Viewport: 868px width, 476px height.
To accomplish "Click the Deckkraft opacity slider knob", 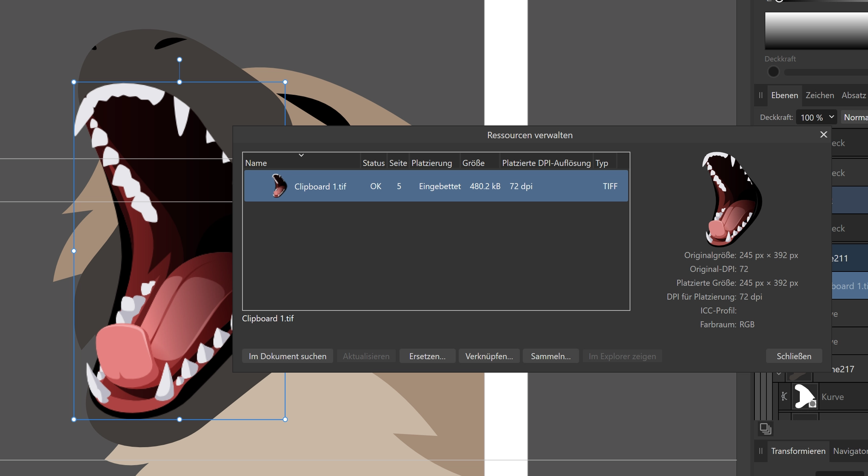I will click(x=773, y=72).
